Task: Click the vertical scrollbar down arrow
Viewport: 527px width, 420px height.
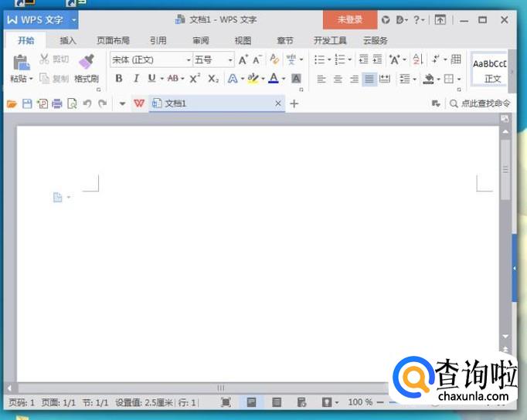Action: [505, 336]
